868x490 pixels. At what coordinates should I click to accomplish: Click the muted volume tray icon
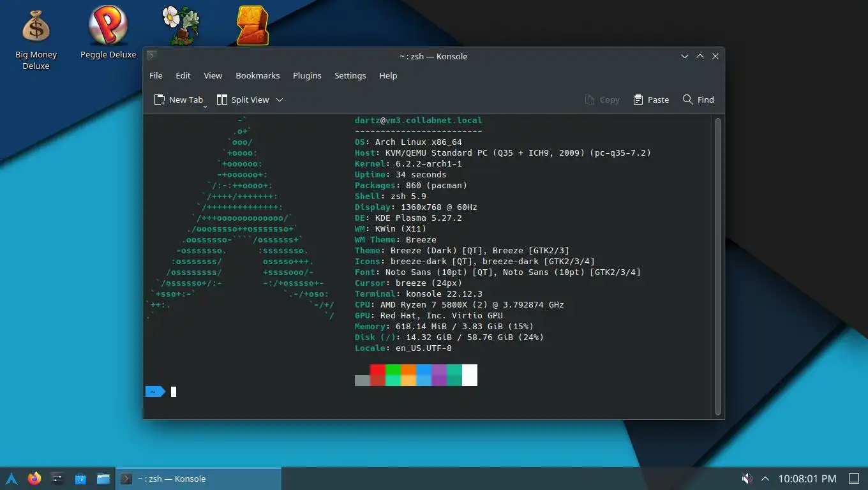(747, 479)
